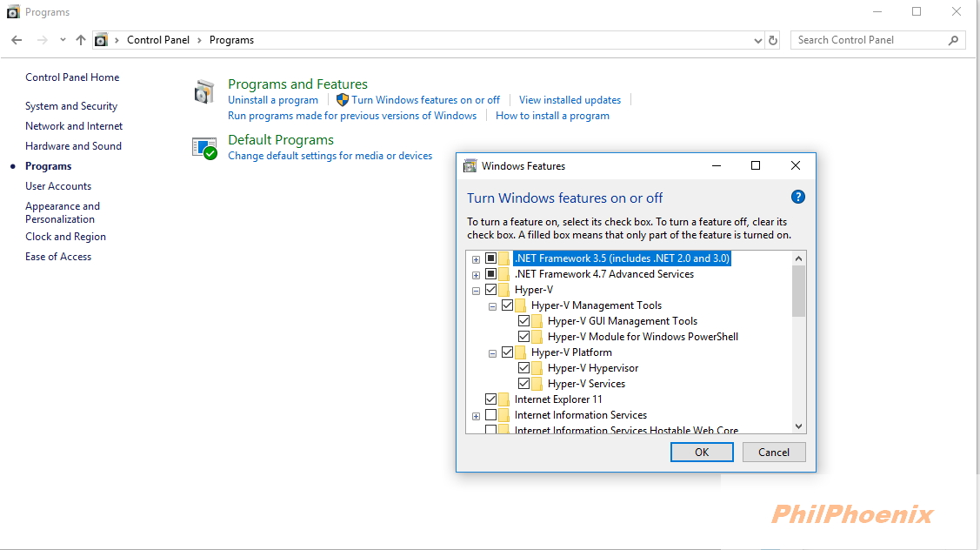Click scroll-down arrow in features list
This screenshot has height=550, width=980.
(x=799, y=426)
